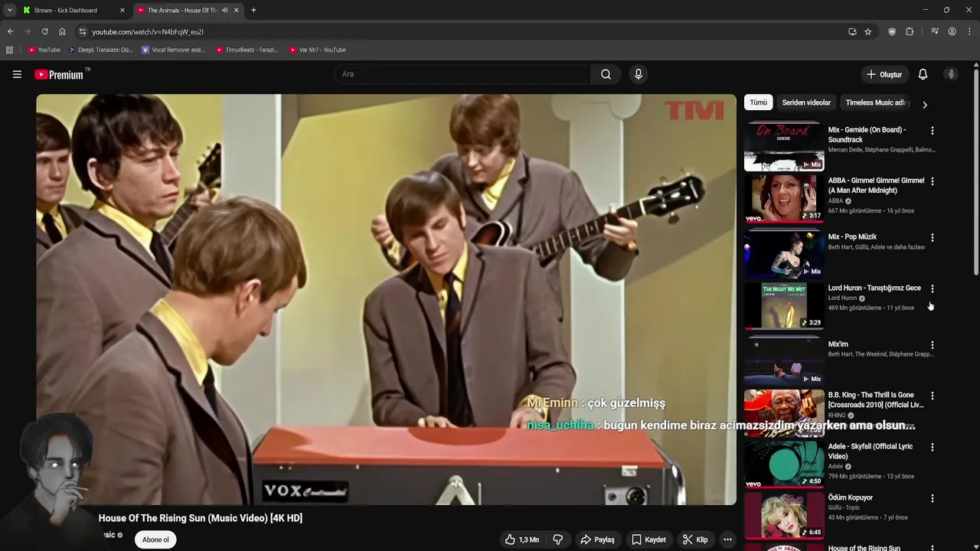Open browser three-dot menu

tap(969, 31)
